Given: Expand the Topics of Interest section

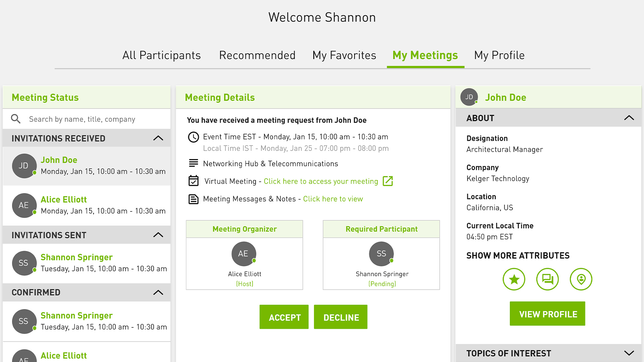Looking at the screenshot, I should (x=629, y=353).
